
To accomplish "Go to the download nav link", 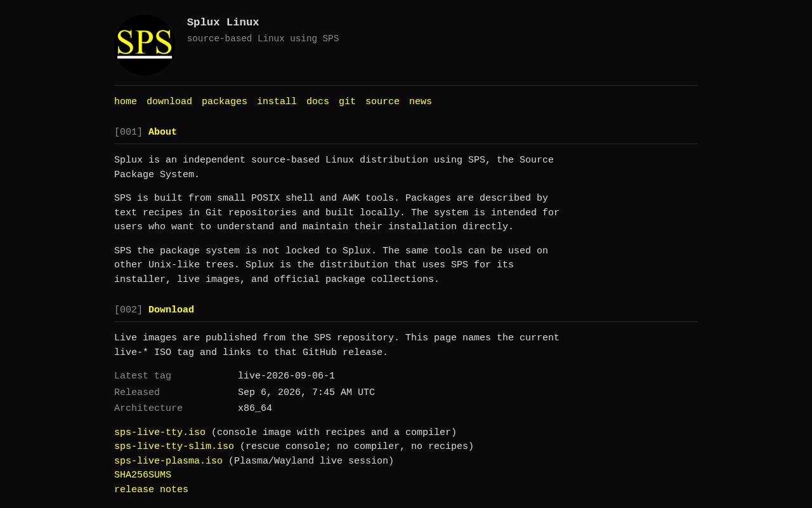I will coord(169,102).
